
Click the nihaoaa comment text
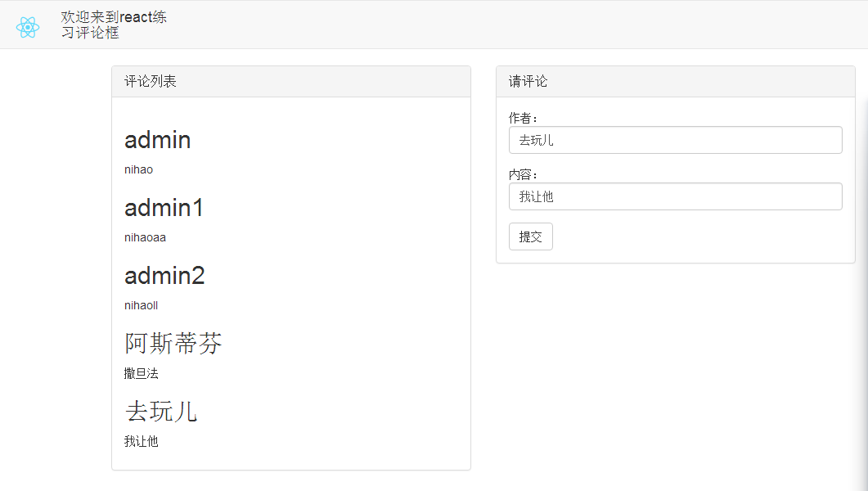(x=145, y=238)
